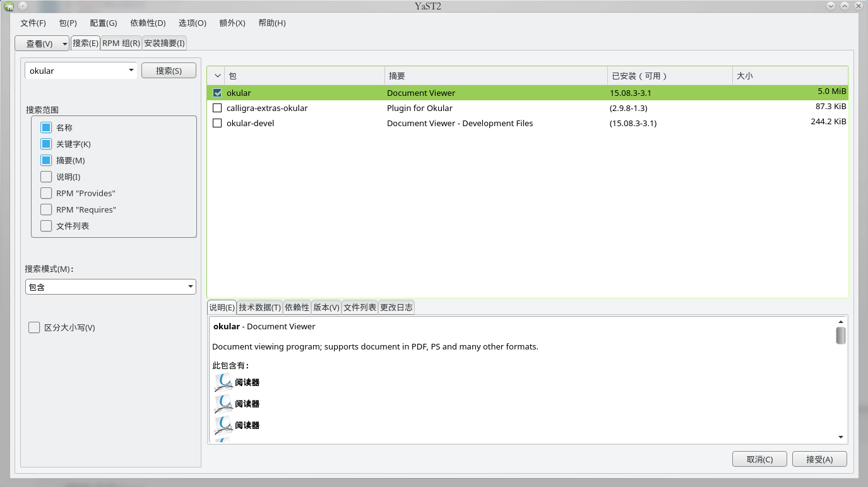Switch to the RPM 组(R) tab

(x=121, y=44)
